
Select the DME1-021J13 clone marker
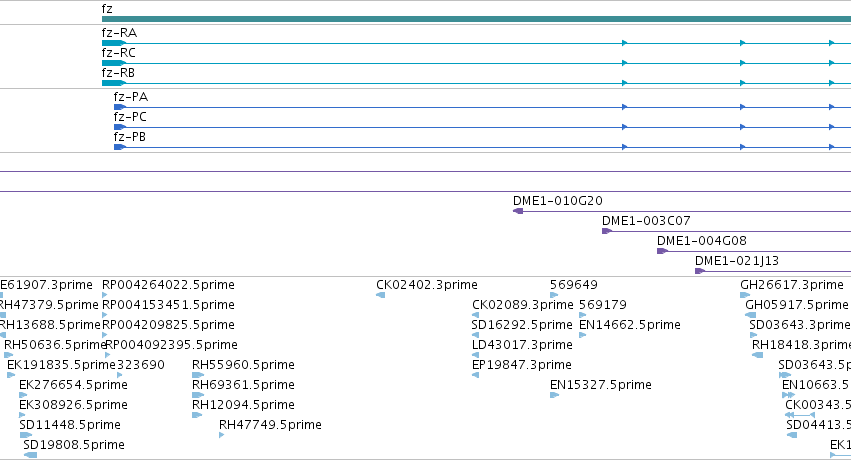[700, 271]
